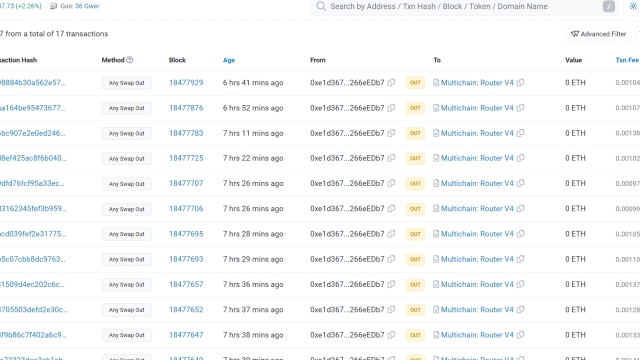The width and height of the screenshot is (640, 360).
Task: Copy Multichain Router address in block 18477929 row
Action: click(520, 82)
